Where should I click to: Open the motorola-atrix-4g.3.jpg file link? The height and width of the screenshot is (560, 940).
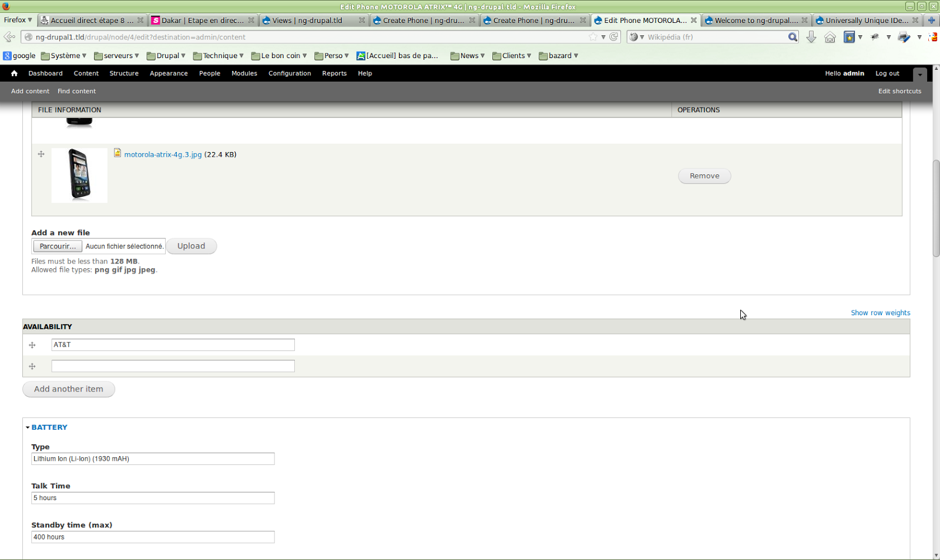pyautogui.click(x=163, y=154)
